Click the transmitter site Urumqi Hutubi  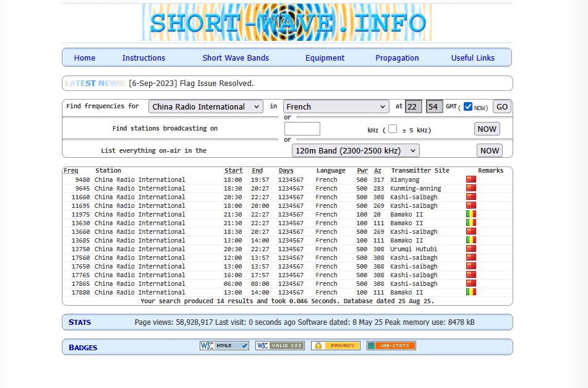tap(414, 249)
